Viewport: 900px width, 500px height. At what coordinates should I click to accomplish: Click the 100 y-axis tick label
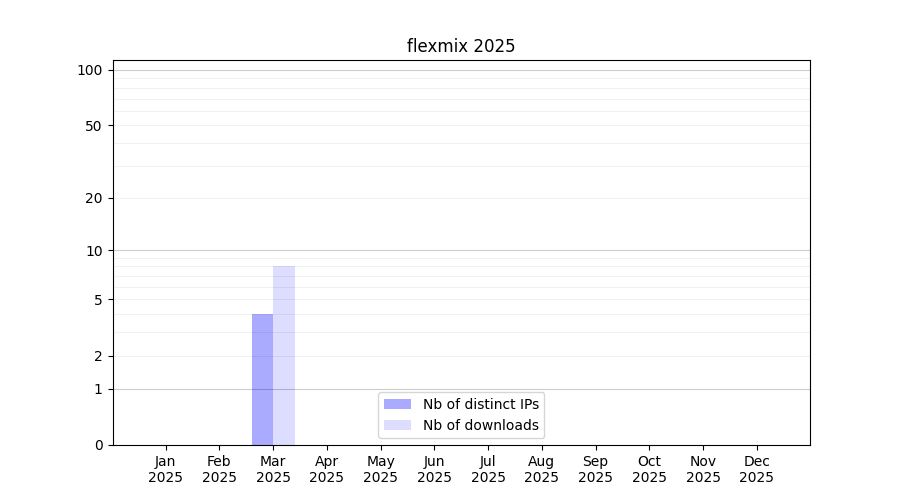tap(90, 70)
